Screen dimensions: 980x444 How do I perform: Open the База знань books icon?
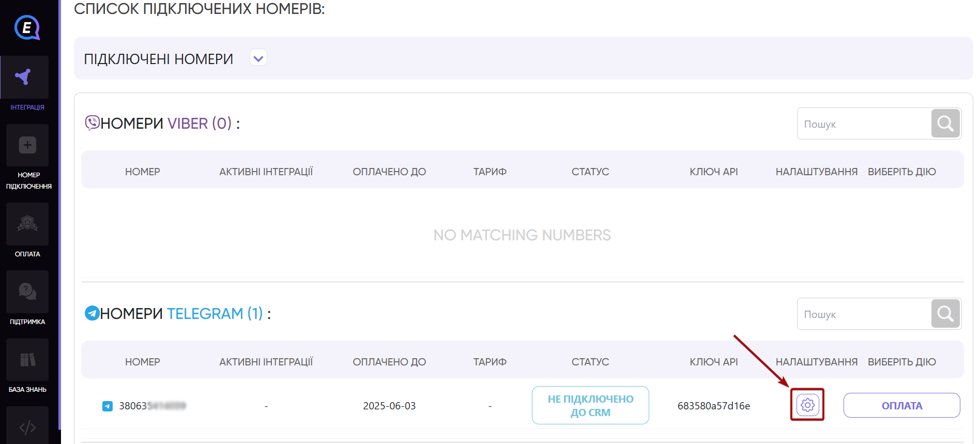click(27, 360)
